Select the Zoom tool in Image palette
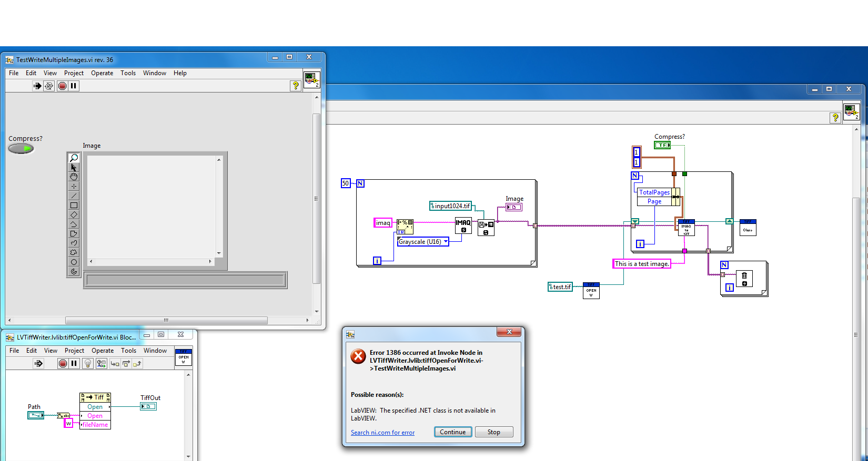 pos(74,158)
